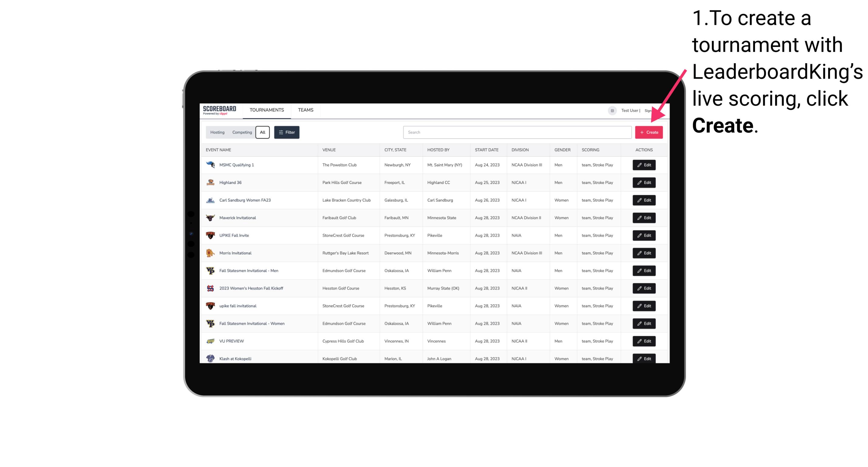The height and width of the screenshot is (467, 868).
Task: Select the Competing filter toggle
Action: (x=241, y=132)
